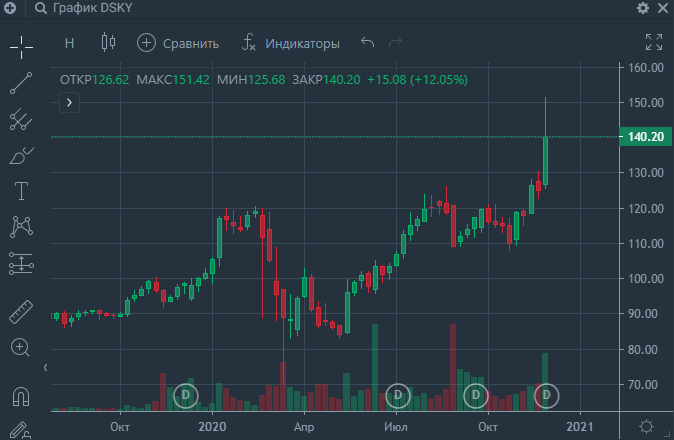Activate the zoom in tool

click(20, 347)
